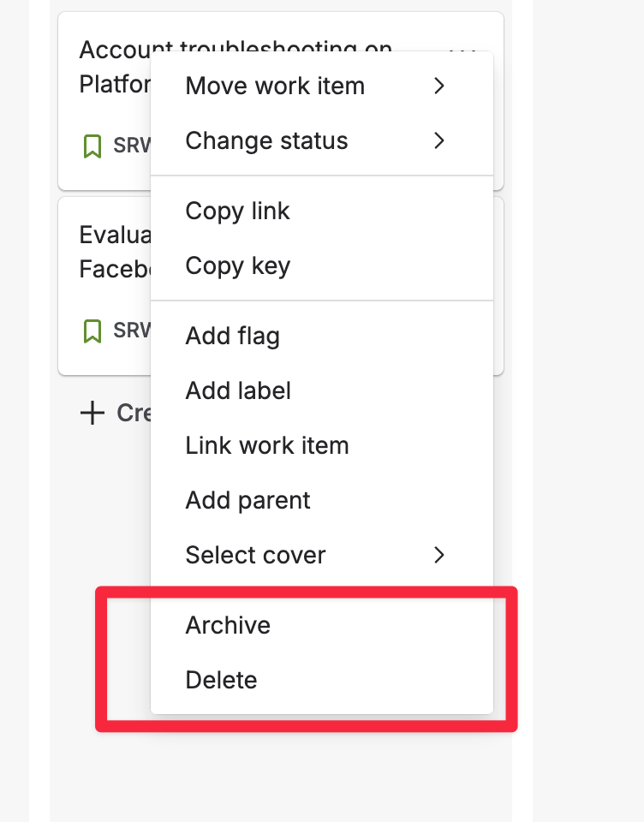The width and height of the screenshot is (644, 822).
Task: Open the Move work item submenu
Action: (x=321, y=86)
